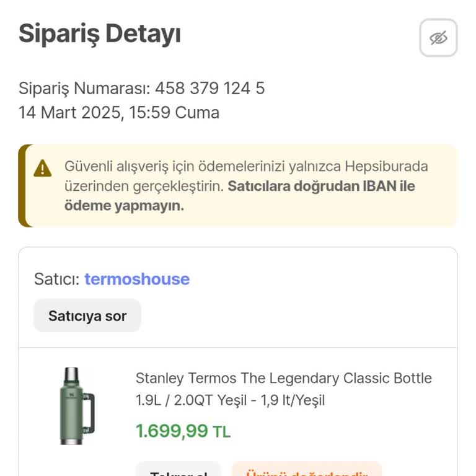Open the green Stanley thermos thumbnail

pyautogui.click(x=74, y=406)
